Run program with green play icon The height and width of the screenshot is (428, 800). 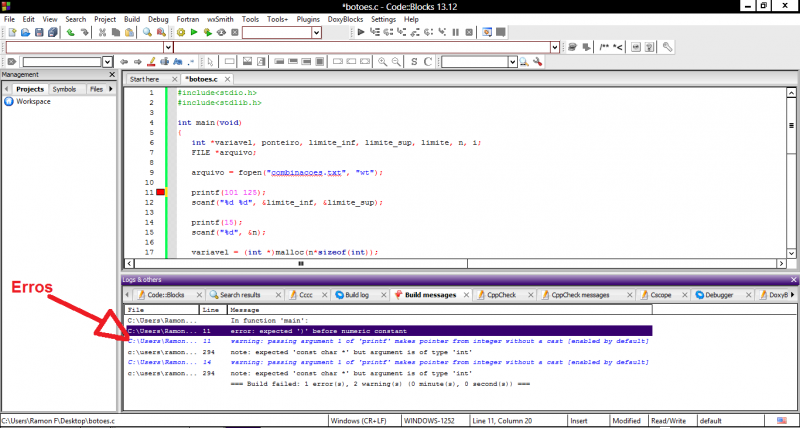click(194, 33)
